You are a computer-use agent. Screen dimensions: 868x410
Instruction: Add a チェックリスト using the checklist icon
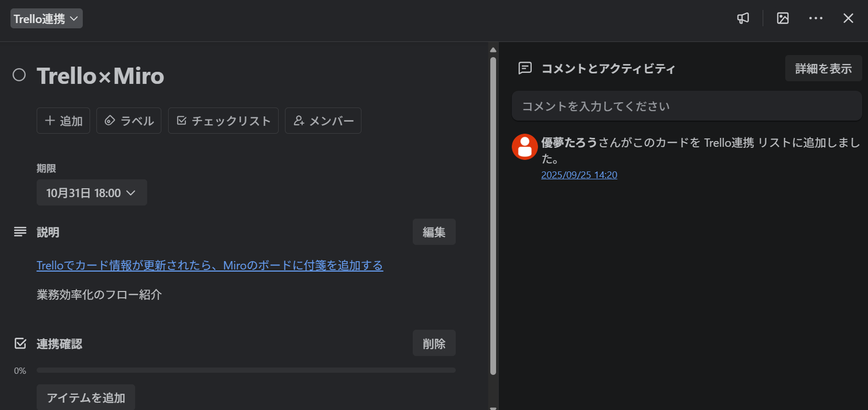223,121
